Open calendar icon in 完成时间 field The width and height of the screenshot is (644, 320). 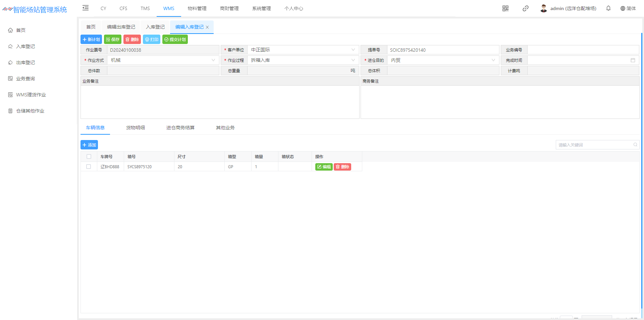click(633, 60)
